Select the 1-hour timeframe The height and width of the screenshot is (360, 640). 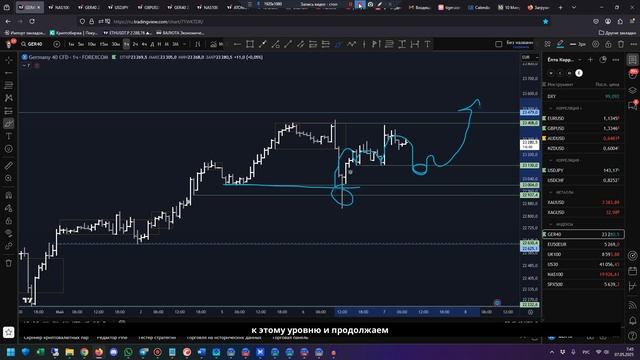pos(127,44)
